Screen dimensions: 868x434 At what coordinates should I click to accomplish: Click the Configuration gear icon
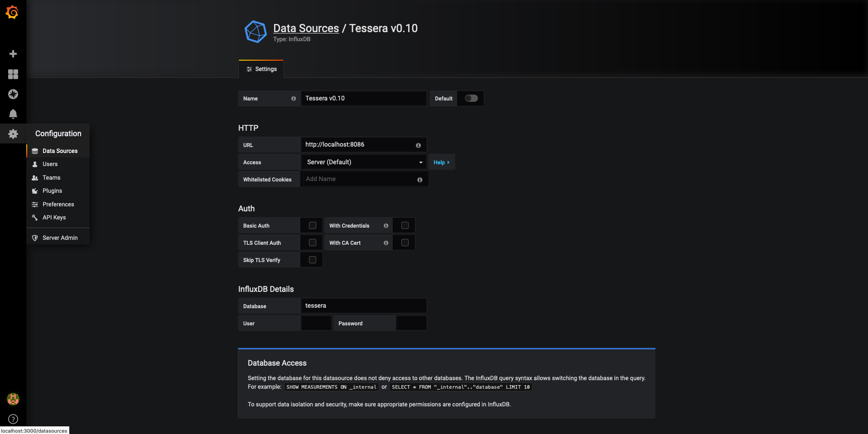[13, 134]
